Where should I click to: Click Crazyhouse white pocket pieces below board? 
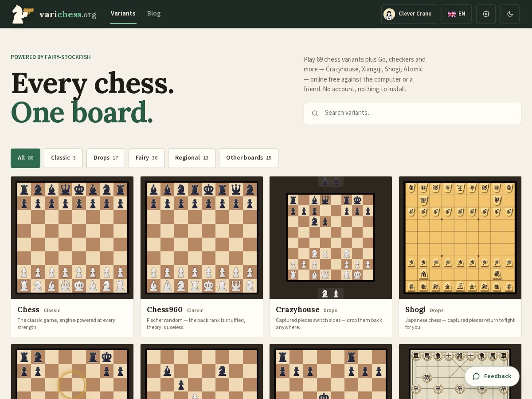click(331, 293)
